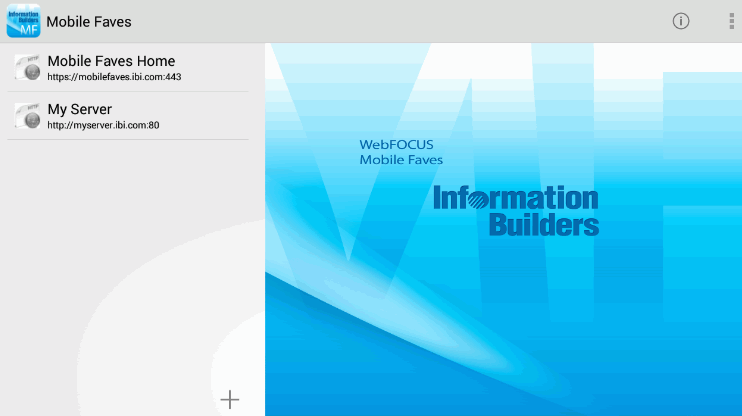
Task: Tap the Information Builders logo
Action: (x=516, y=211)
